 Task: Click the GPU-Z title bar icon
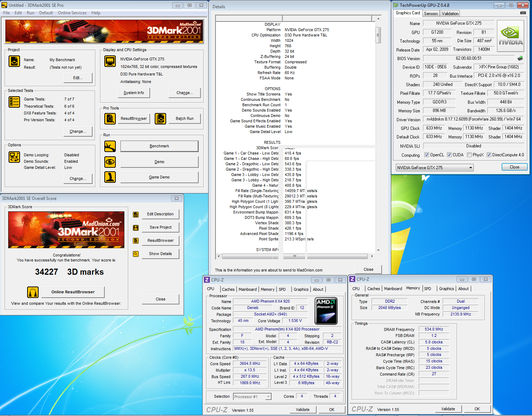(x=396, y=5)
